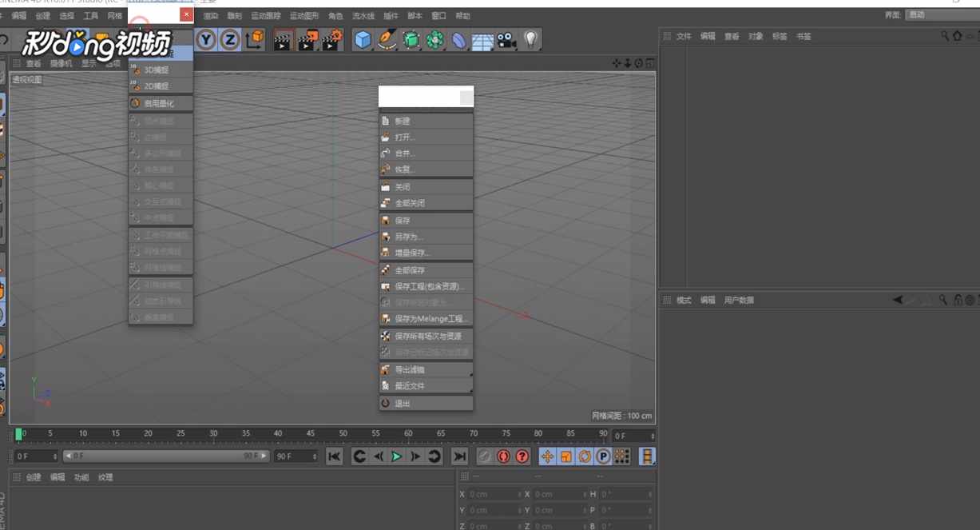Select 全部关闭 in file menu
Image resolution: width=980 pixels, height=530 pixels.
[426, 202]
